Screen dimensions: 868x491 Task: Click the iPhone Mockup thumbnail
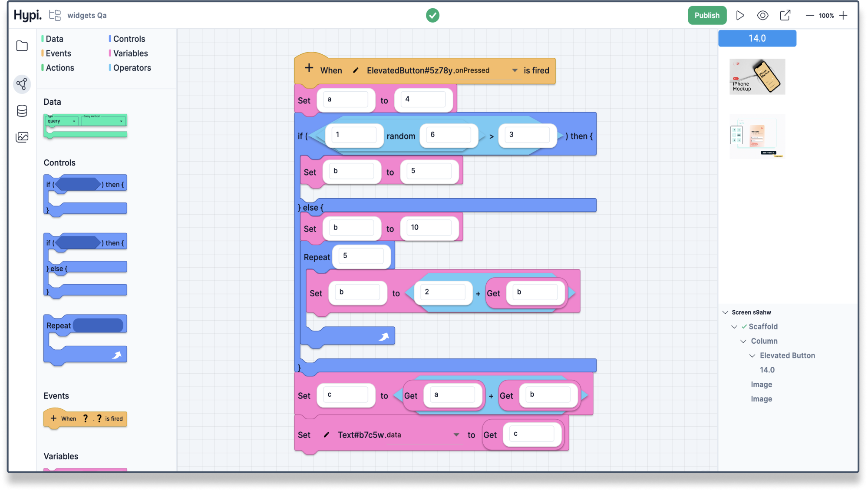click(757, 76)
